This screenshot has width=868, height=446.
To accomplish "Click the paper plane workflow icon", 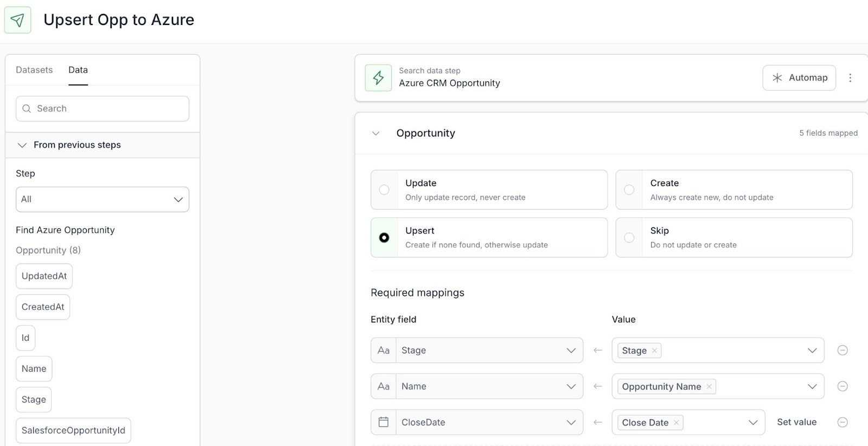I will [17, 20].
